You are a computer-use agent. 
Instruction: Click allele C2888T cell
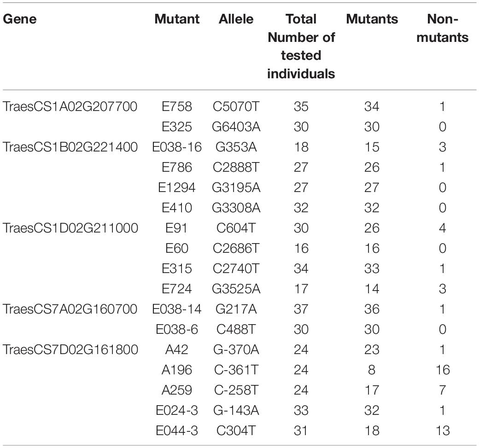click(x=236, y=167)
